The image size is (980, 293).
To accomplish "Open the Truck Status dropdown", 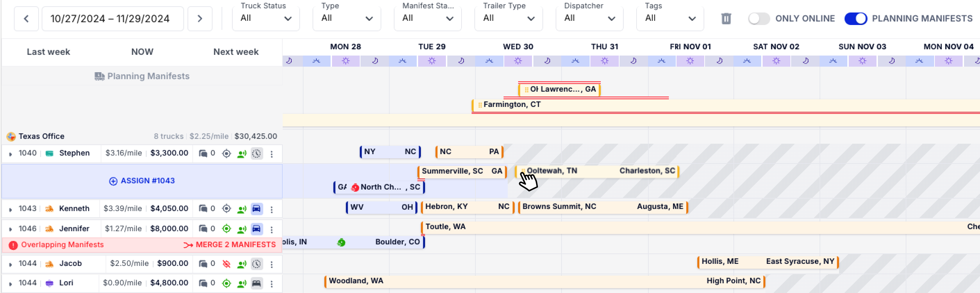I will click(266, 18).
